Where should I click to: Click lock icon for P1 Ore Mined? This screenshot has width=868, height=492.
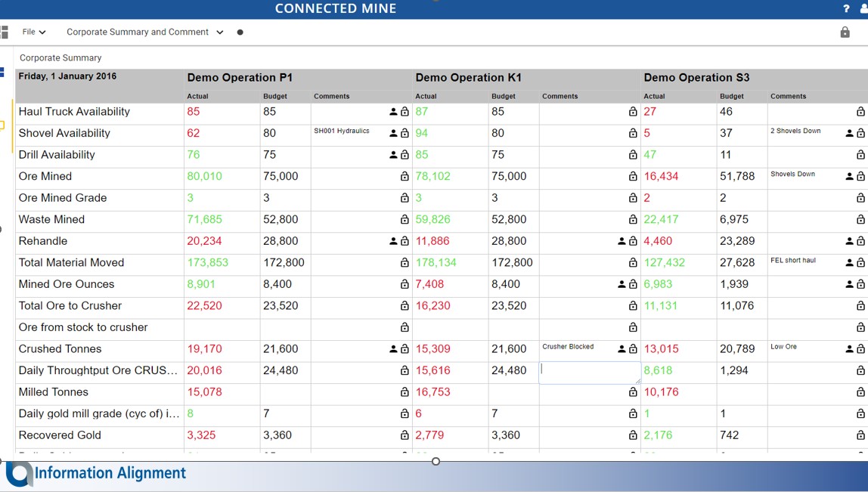coord(405,176)
